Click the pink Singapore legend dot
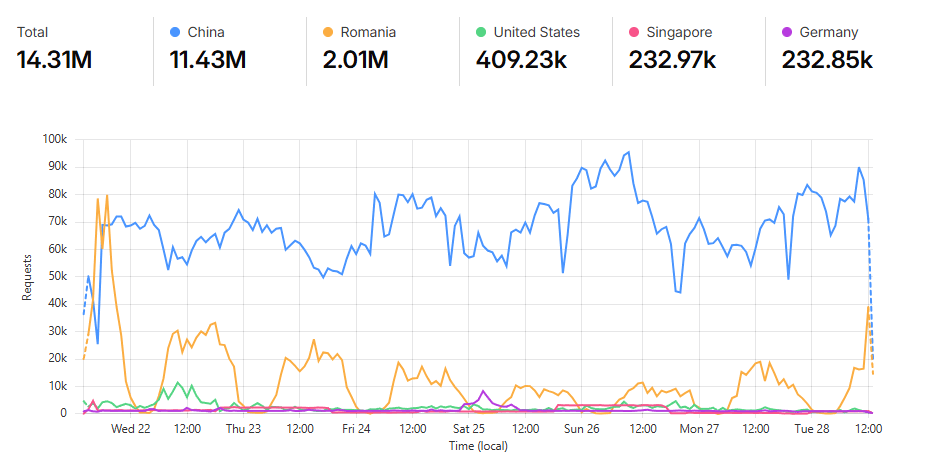Image resolution: width=929 pixels, height=455 pixels. click(x=634, y=32)
